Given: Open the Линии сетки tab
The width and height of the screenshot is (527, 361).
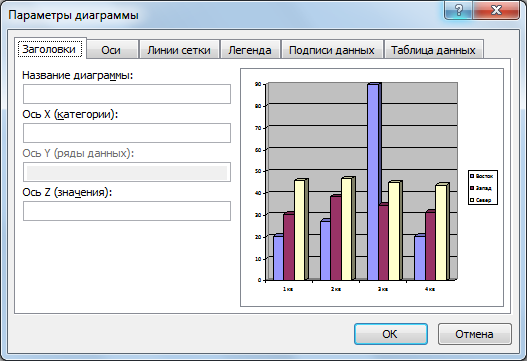Looking at the screenshot, I should (x=179, y=50).
